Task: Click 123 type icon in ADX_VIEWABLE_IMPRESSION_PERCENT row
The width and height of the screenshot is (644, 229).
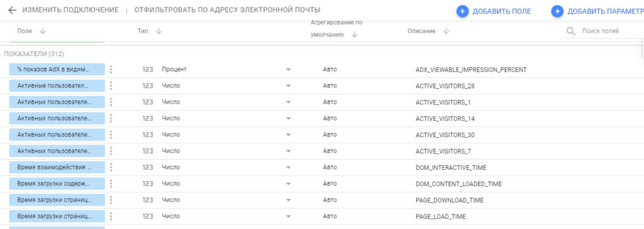Action: coord(148,69)
